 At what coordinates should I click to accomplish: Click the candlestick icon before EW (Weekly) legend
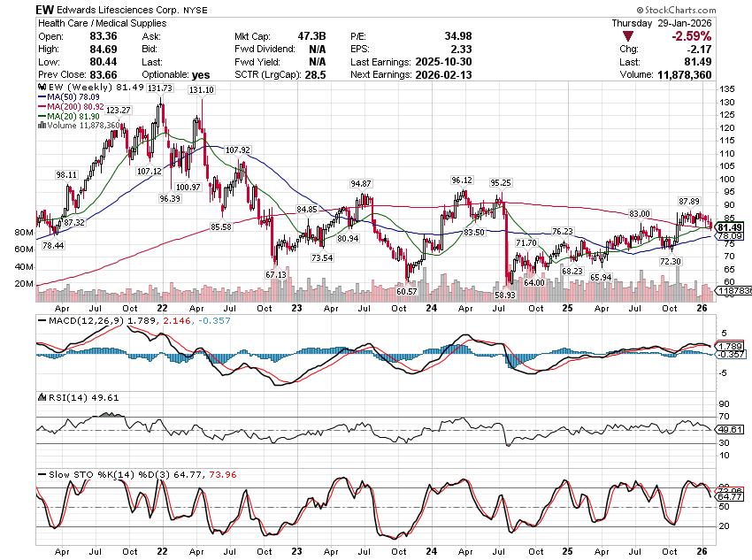pyautogui.click(x=42, y=87)
